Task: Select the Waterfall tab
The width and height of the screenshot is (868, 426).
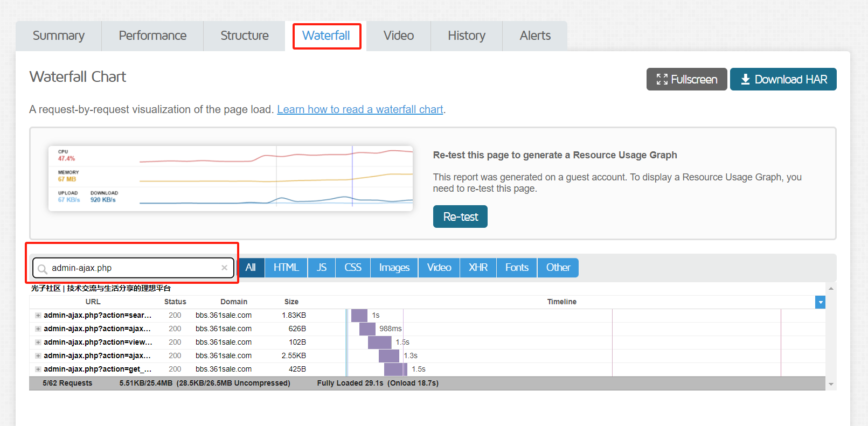Action: [x=326, y=36]
